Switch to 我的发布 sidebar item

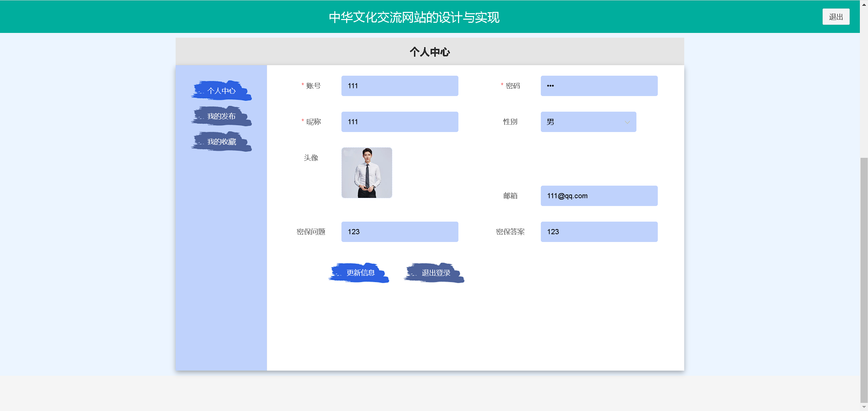221,116
